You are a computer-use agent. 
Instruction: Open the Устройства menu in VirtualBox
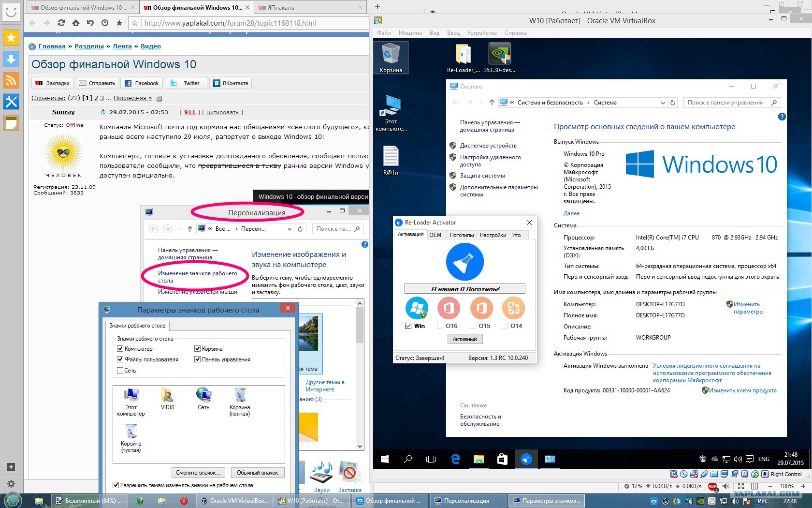[481, 33]
